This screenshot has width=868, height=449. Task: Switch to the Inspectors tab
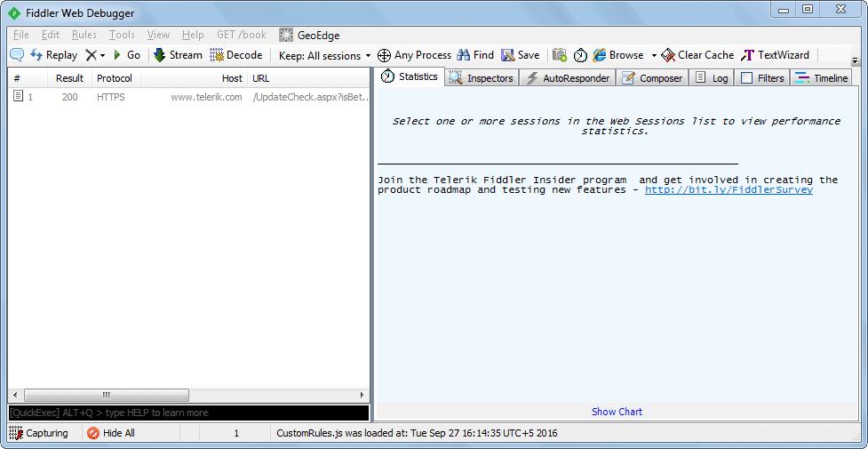(x=482, y=78)
